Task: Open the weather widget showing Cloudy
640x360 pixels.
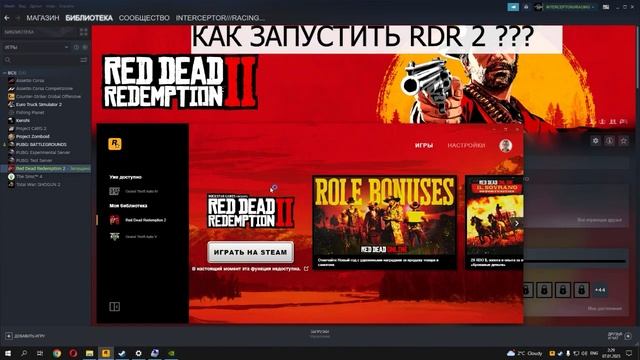Action: (x=524, y=353)
